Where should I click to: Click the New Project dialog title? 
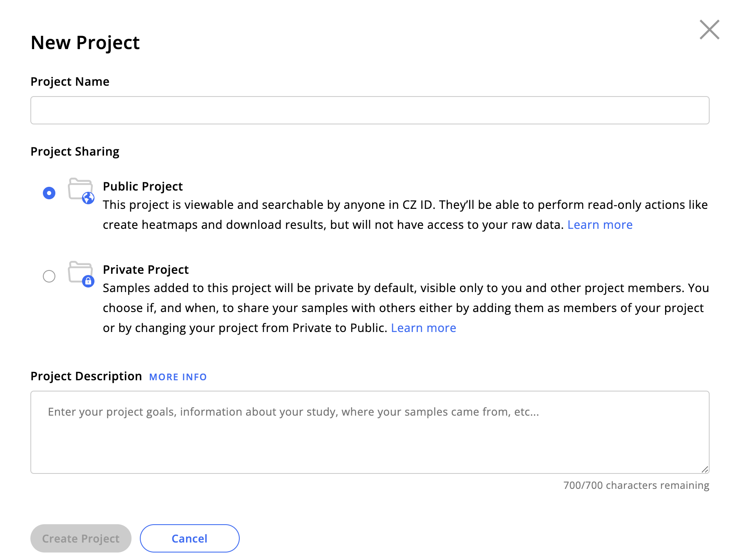click(x=85, y=43)
